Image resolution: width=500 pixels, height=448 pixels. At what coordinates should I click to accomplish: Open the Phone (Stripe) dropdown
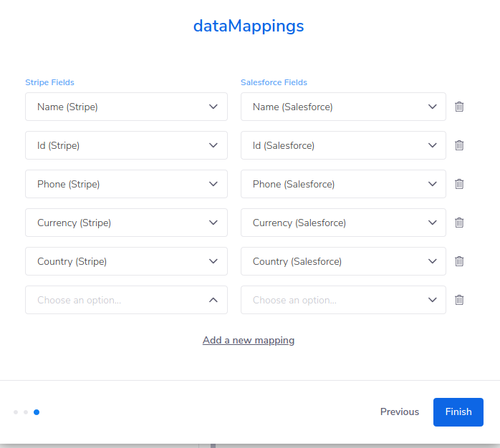(126, 184)
